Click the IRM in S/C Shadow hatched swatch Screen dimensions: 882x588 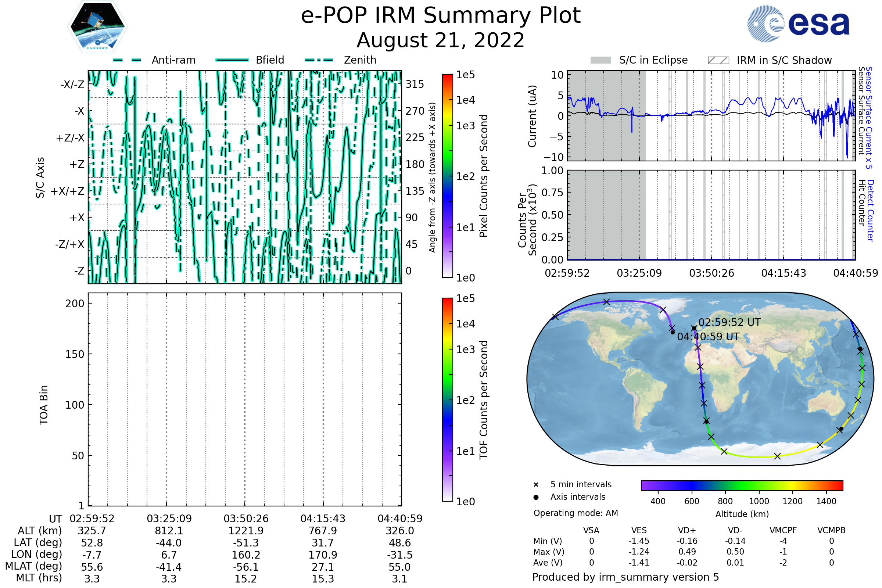coord(718,60)
